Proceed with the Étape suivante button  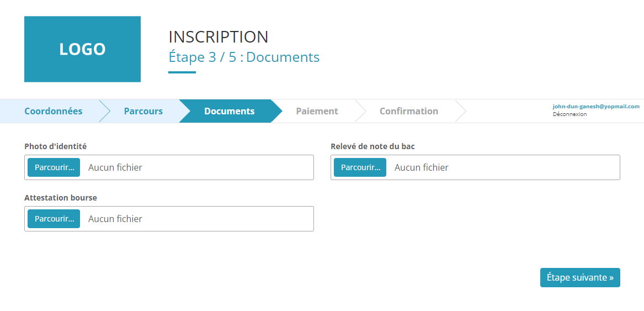point(580,278)
